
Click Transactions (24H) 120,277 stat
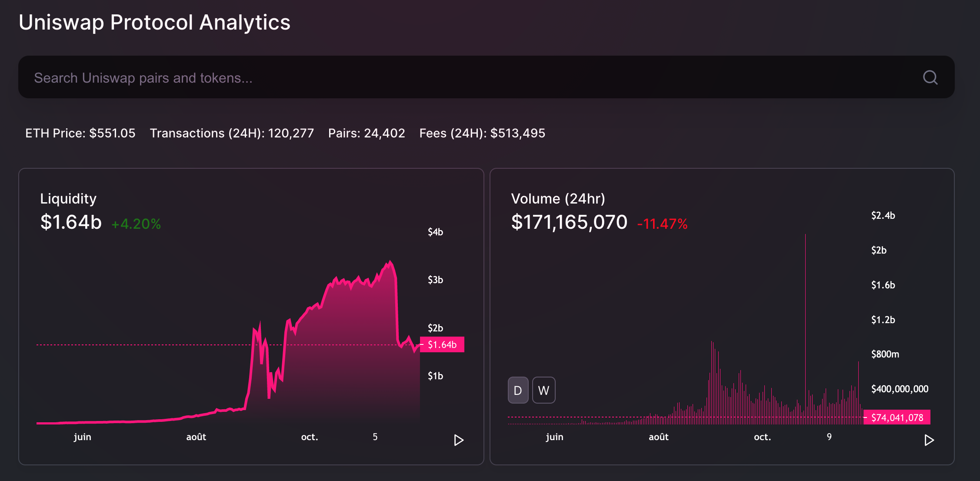coord(232,133)
